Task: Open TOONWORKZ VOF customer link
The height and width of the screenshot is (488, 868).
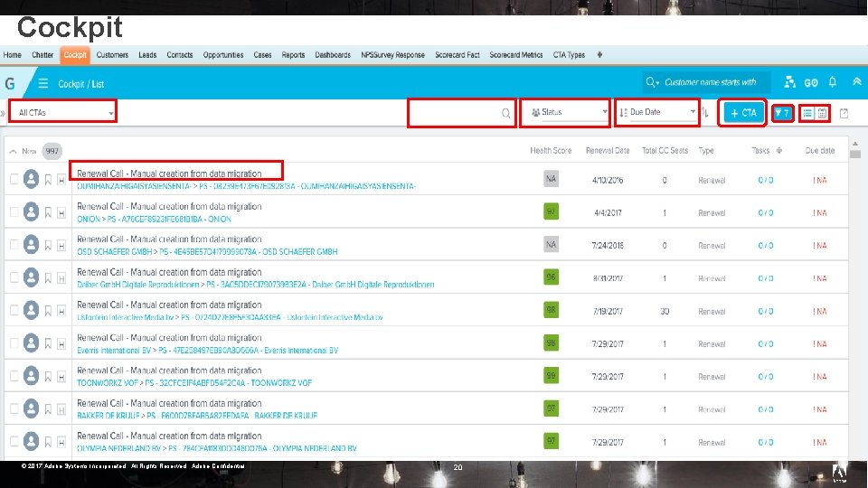Action: pyautogui.click(x=108, y=383)
